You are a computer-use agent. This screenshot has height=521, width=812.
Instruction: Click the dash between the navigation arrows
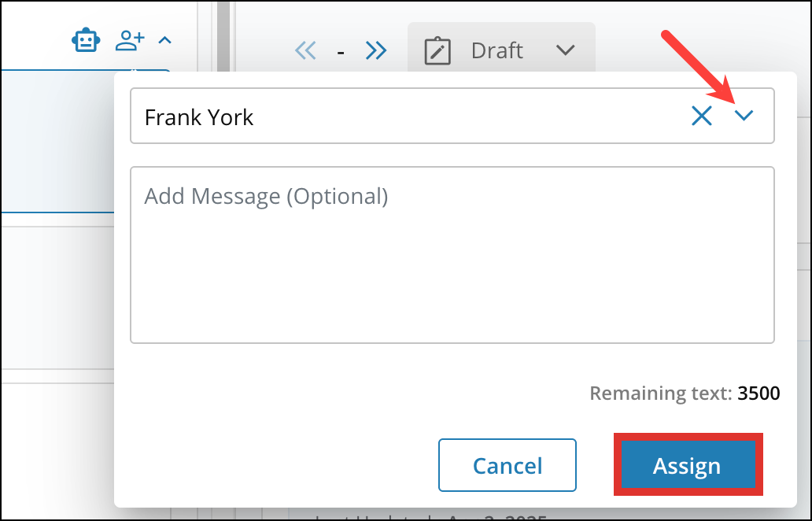(341, 50)
